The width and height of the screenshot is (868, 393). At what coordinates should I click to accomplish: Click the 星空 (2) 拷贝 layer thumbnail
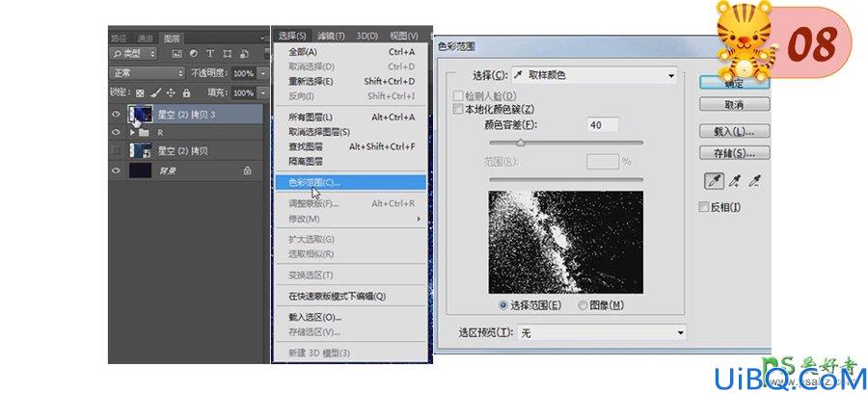pos(141,150)
